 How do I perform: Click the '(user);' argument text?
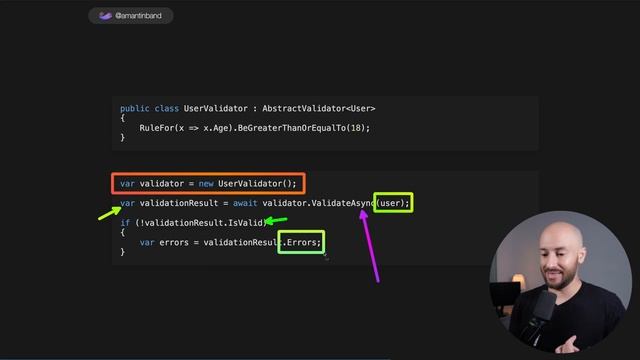coord(393,203)
